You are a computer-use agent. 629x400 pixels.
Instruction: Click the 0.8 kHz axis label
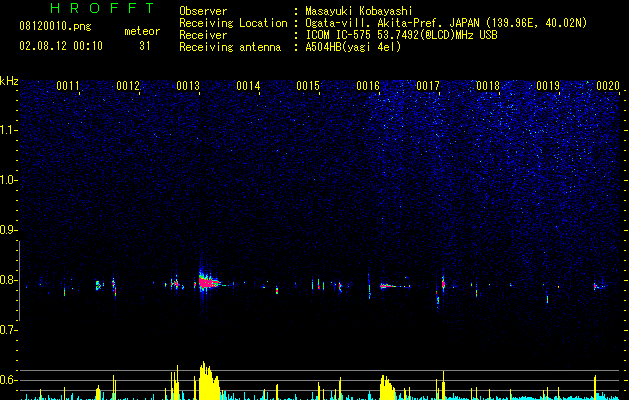tap(8, 280)
